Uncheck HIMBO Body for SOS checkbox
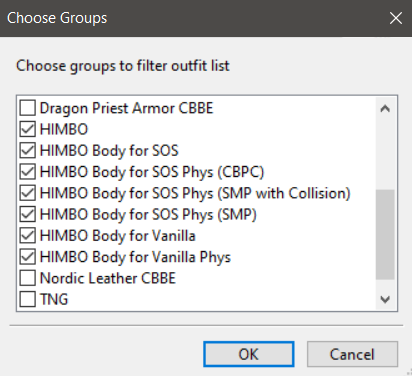The image size is (412, 376). (27, 151)
